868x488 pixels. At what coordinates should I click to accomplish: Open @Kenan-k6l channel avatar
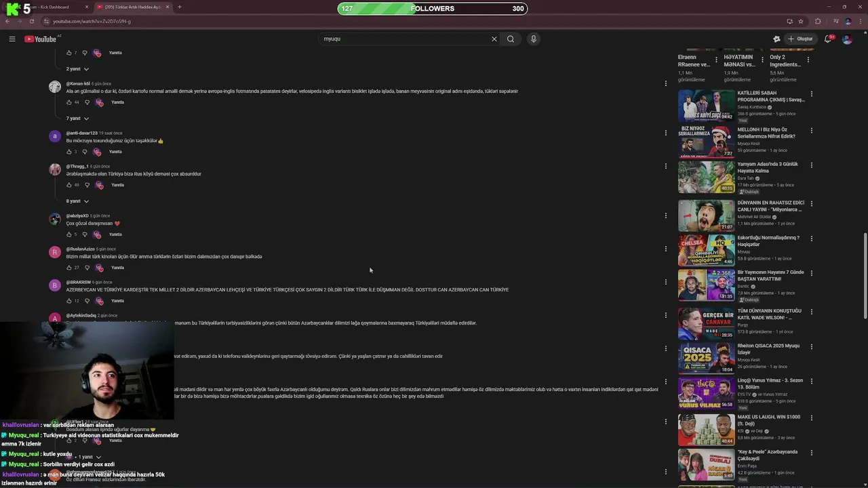(55, 87)
